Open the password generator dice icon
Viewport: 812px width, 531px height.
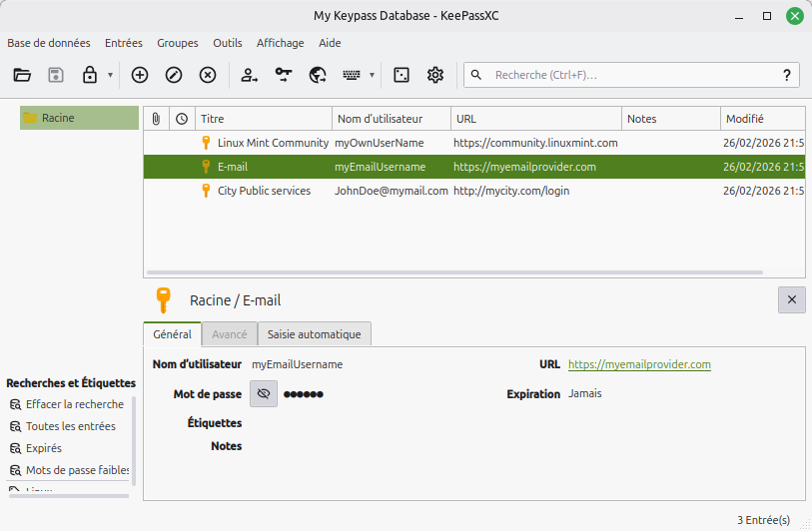tap(402, 75)
